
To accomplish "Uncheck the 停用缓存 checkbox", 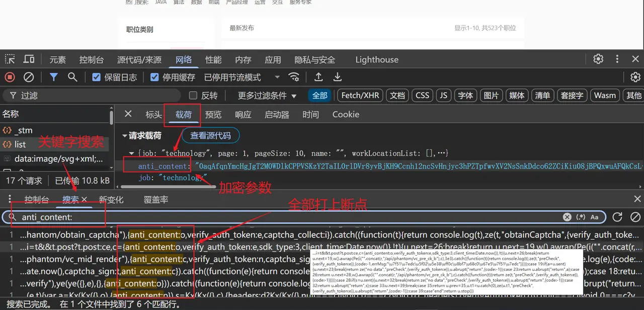I will 155,77.
